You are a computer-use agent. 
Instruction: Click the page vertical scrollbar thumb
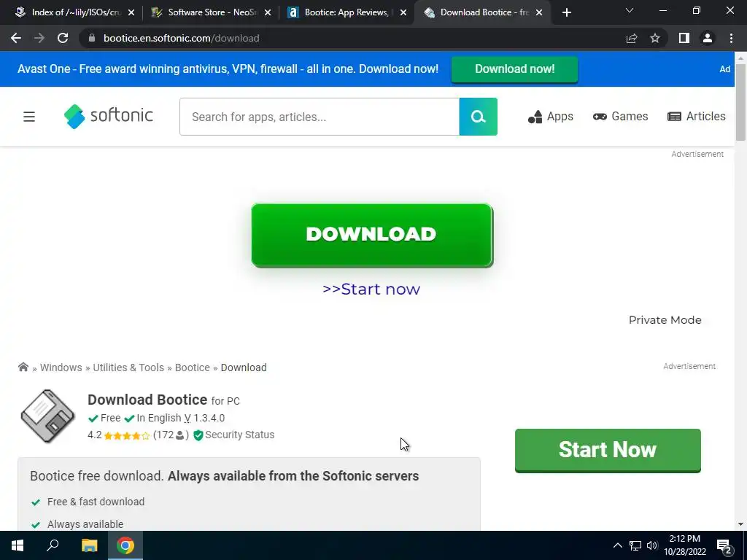[x=740, y=102]
